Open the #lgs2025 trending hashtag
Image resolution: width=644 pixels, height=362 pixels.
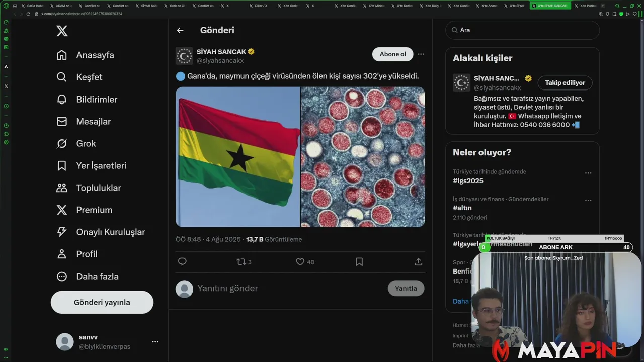click(x=468, y=180)
